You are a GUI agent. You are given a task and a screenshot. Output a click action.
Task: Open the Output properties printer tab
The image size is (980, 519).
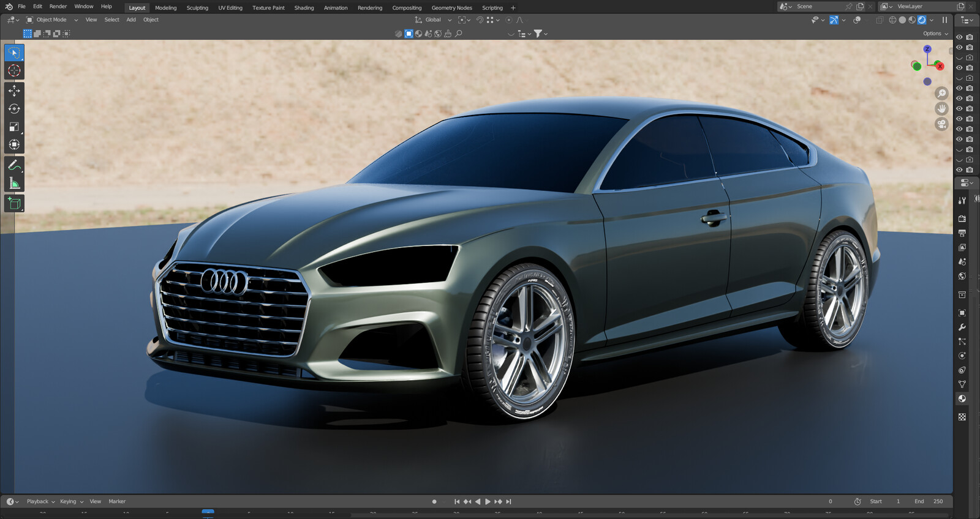point(962,233)
